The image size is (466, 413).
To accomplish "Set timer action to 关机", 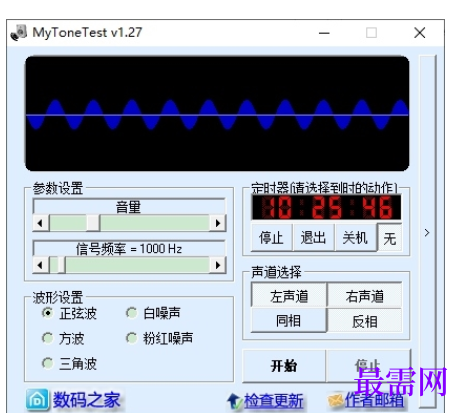I will click(x=355, y=238).
